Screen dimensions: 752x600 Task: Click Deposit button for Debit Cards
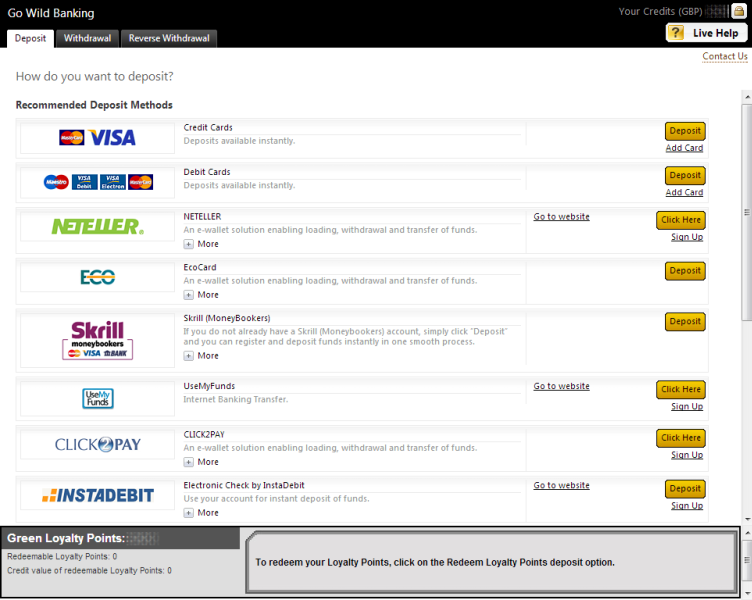(x=685, y=176)
